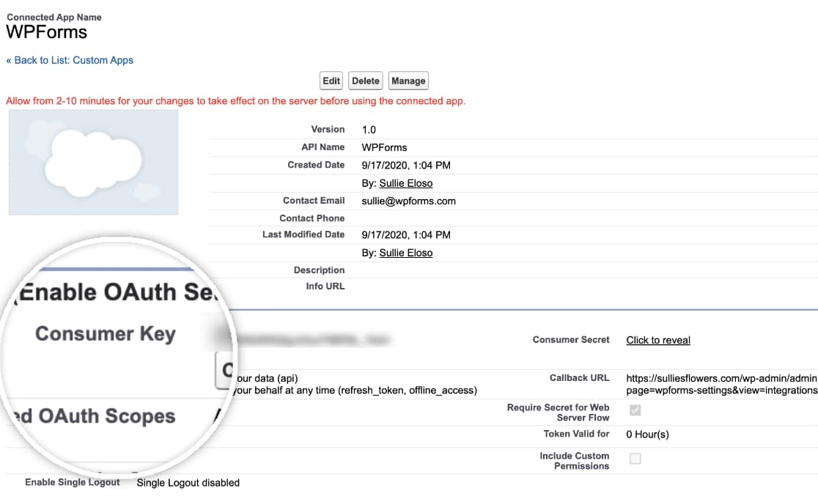Open Sullie Eloso's profile from Last Modified row
The height and width of the screenshot is (504, 818).
(405, 252)
